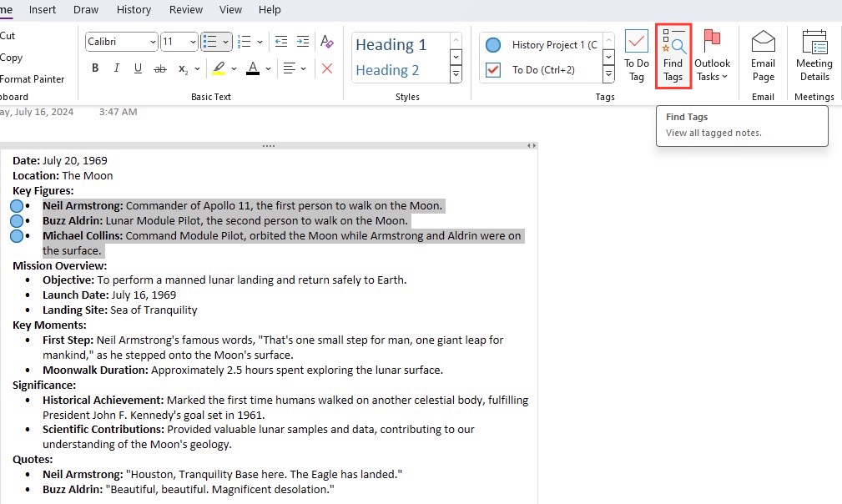Select the Format Painter button
This screenshot has width=842, height=504.
(32, 79)
